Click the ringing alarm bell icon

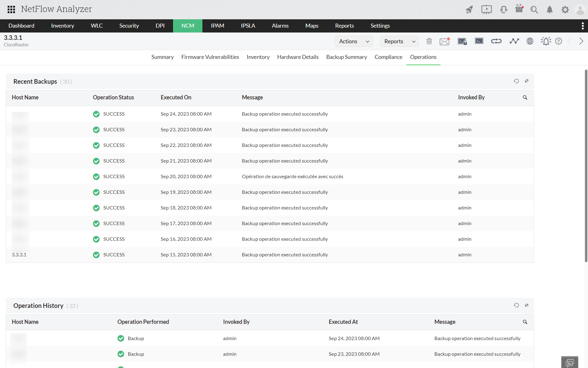click(x=546, y=41)
